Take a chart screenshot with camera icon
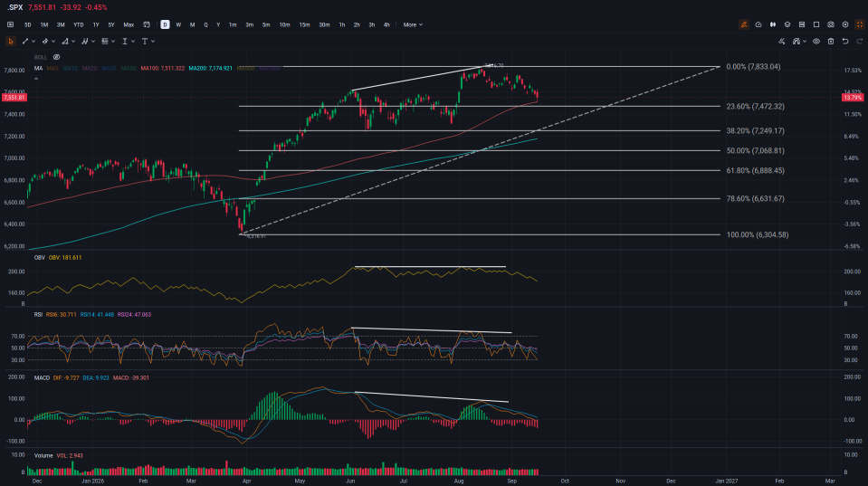 [x=831, y=25]
